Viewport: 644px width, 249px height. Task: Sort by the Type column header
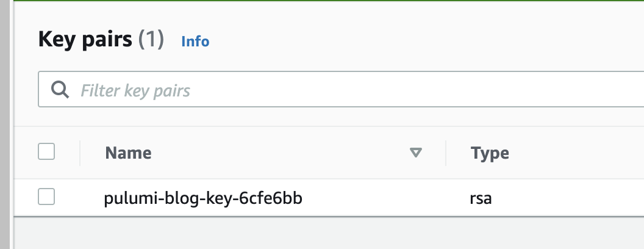(490, 153)
